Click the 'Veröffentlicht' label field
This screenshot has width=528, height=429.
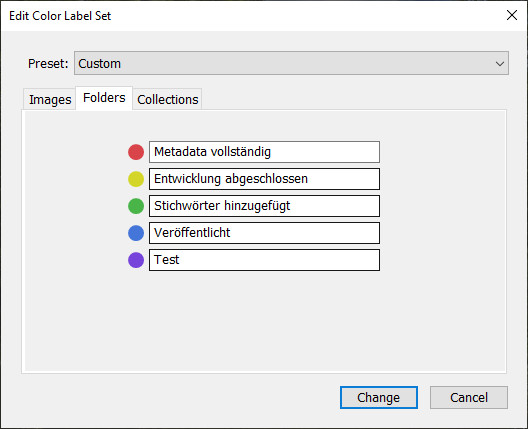[264, 233]
